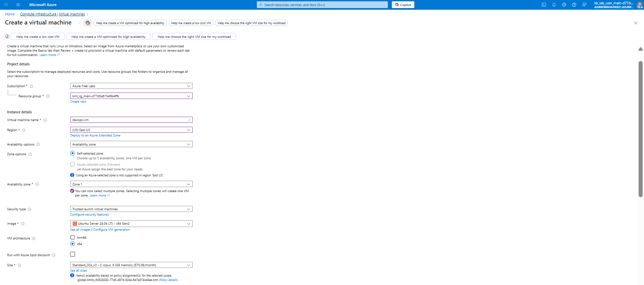Open the feedback icon in the top bar
The image size is (644, 285).
[584, 5]
